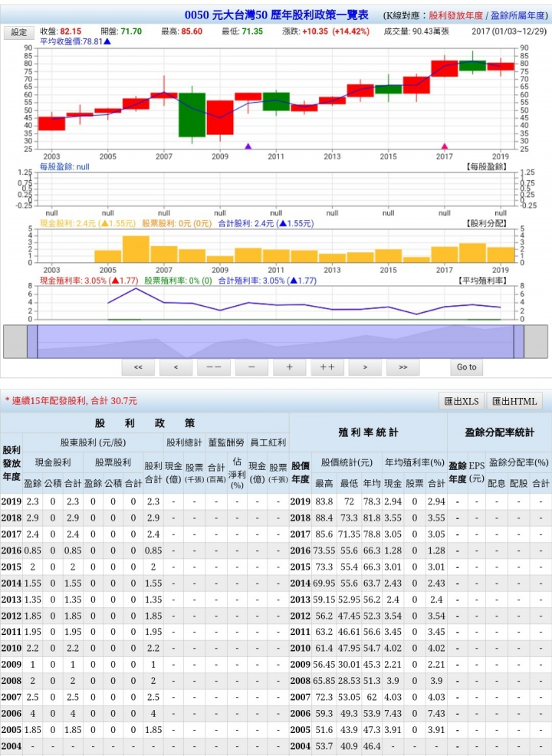The height and width of the screenshot is (756, 552).
Task: Click year 2018 in dividend table
Action: tap(11, 518)
